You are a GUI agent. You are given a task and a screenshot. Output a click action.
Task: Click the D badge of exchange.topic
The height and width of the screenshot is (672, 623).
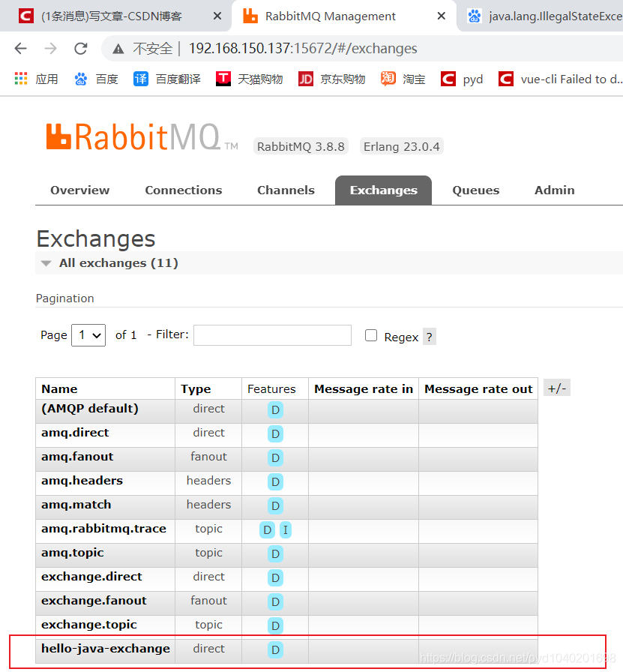click(275, 626)
